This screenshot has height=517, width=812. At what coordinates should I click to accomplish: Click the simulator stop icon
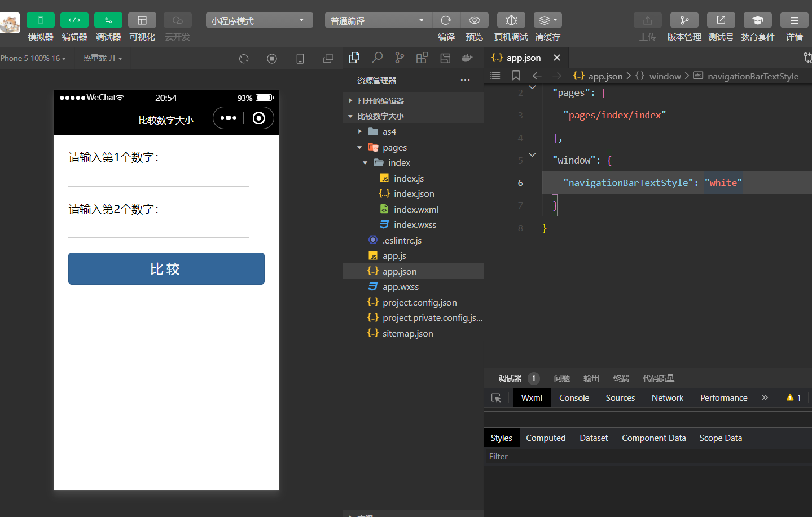pyautogui.click(x=272, y=59)
